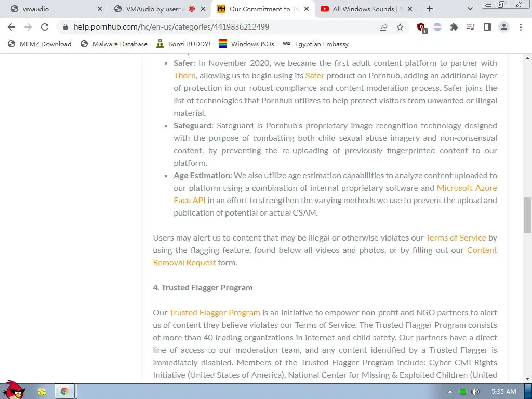The height and width of the screenshot is (399, 532).
Task: Open Malware Database bookmark
Action: [x=114, y=44]
